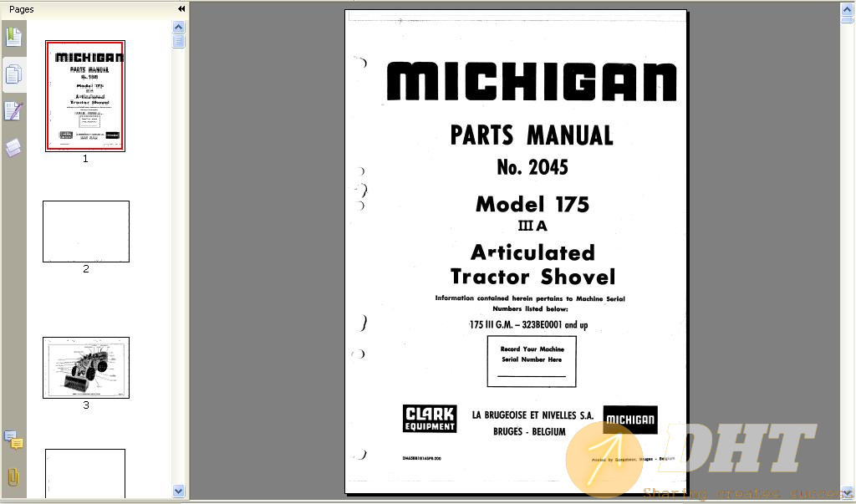The width and height of the screenshot is (856, 504).
Task: Click thumbnail panel scroll down arrow
Action: tap(179, 491)
